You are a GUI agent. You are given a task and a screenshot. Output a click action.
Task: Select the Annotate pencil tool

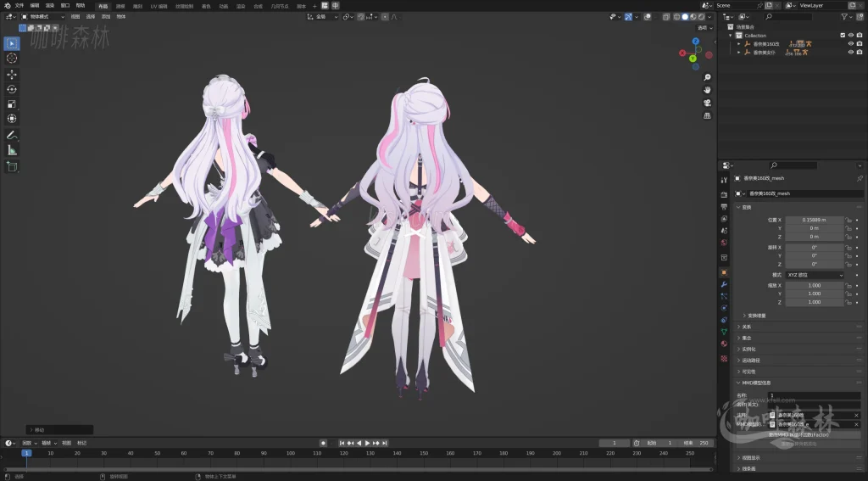pyautogui.click(x=12, y=135)
